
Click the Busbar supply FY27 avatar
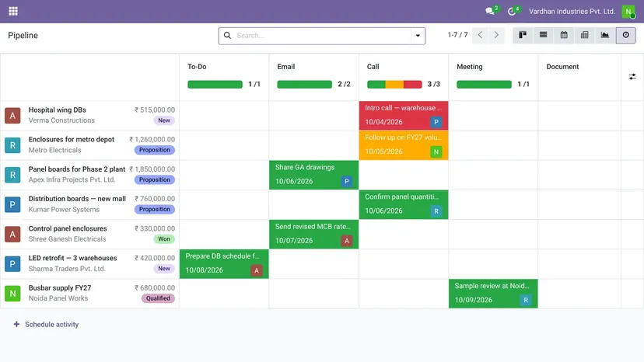point(12,294)
